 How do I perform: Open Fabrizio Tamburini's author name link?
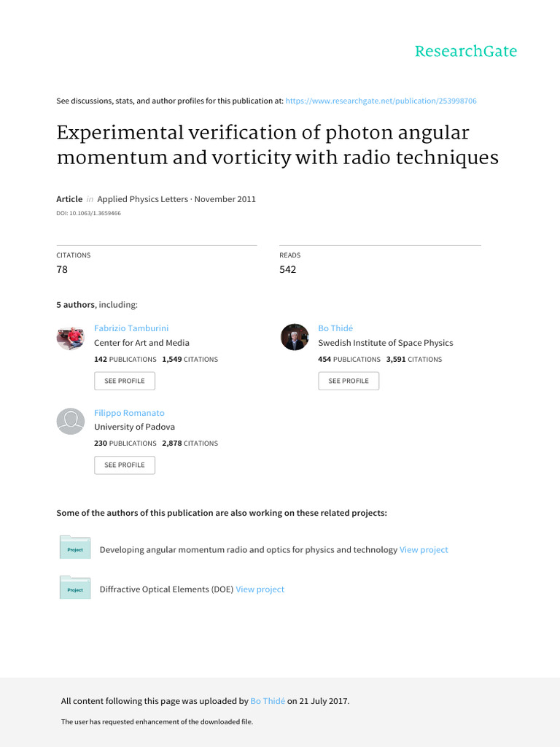131,328
